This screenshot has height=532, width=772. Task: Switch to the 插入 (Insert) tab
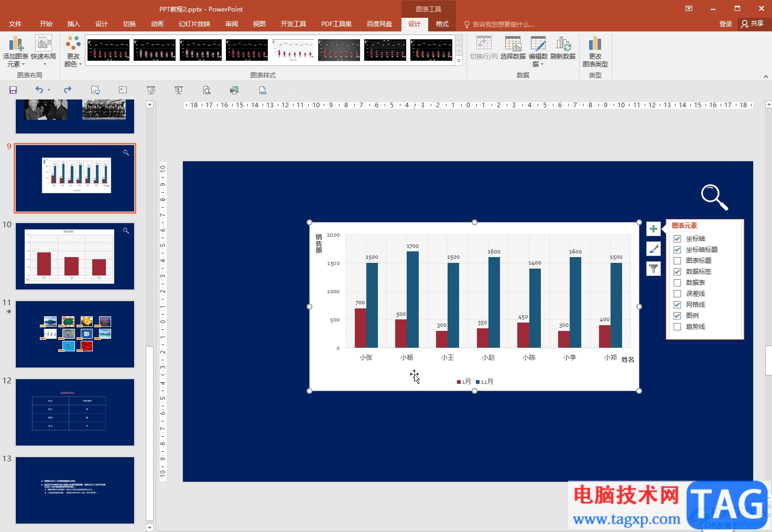pos(74,24)
